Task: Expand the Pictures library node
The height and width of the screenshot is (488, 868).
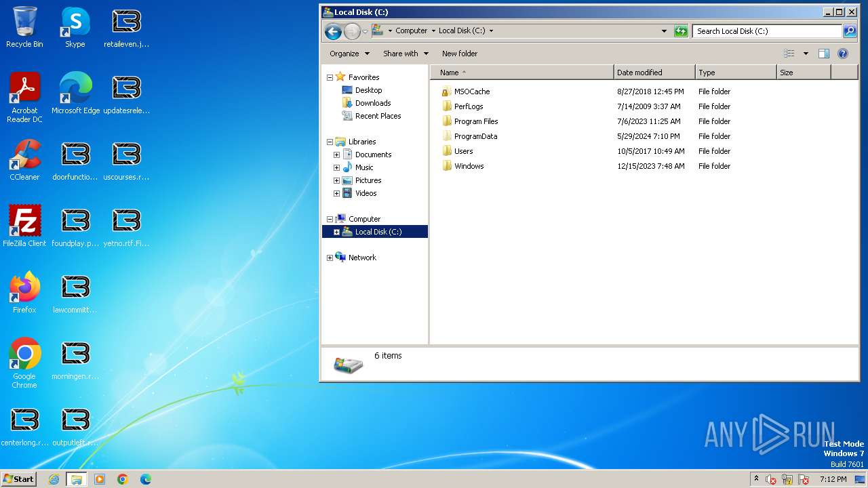Action: click(336, 180)
